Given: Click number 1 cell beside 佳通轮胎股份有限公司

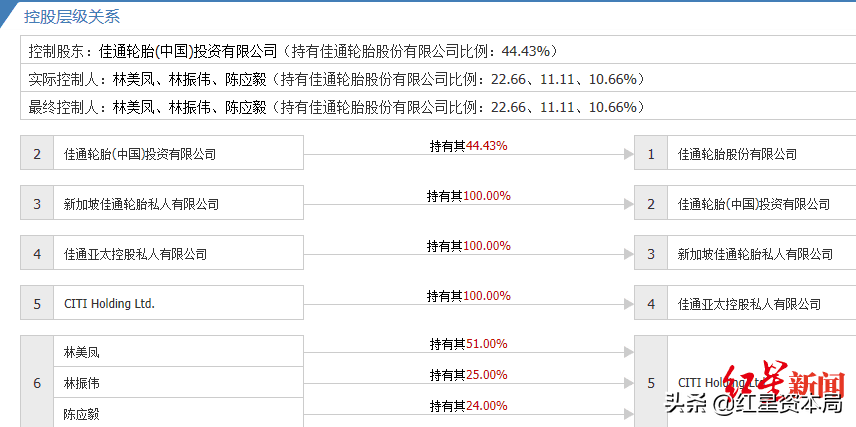Looking at the screenshot, I should pos(651,154).
